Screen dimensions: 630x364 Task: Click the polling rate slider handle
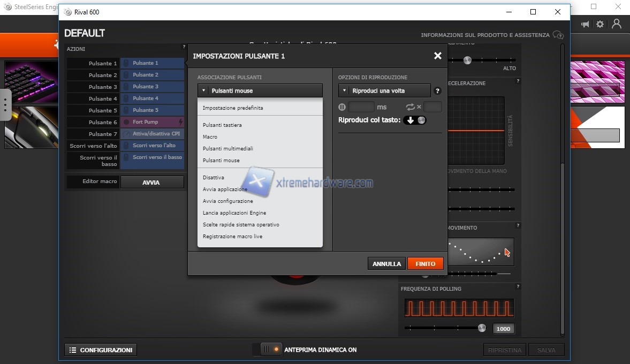click(x=482, y=328)
